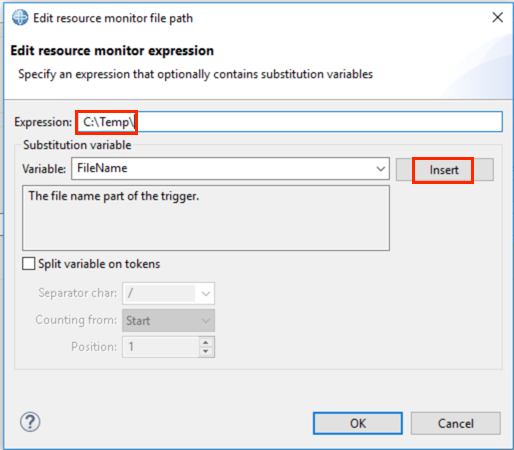
Task: Click the FileName text in Variable combo
Action: click(x=102, y=168)
